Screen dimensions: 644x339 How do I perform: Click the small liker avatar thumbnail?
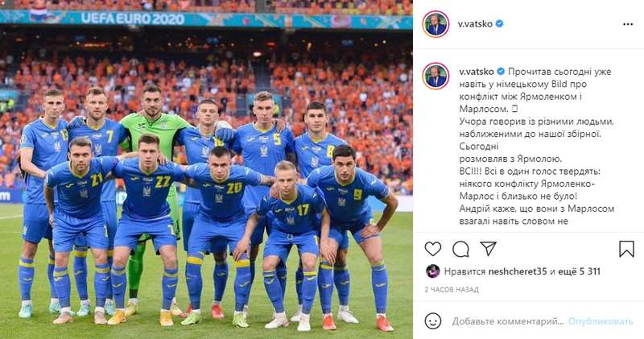pos(432,271)
